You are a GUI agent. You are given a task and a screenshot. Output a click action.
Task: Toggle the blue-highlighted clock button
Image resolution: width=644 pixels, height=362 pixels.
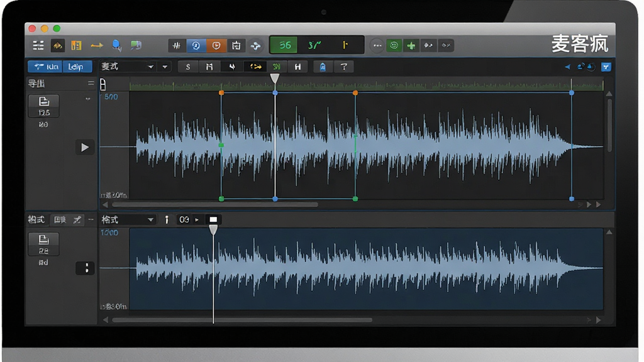coord(196,45)
